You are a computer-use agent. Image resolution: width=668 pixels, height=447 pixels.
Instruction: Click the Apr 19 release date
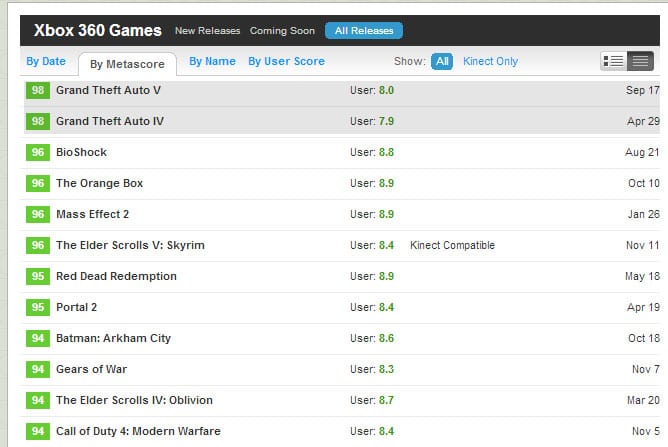coord(643,307)
